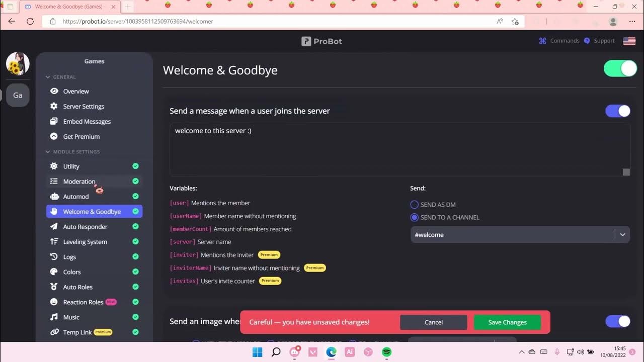The width and height of the screenshot is (644, 362).
Task: Click the ProBot logo at top
Action: coord(322,41)
